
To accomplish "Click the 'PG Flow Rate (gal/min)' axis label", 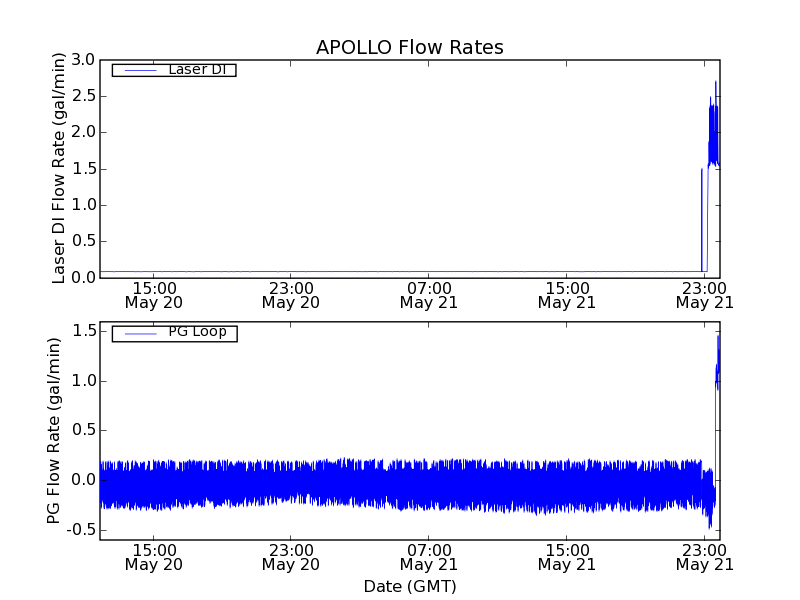I will tap(54, 431).
